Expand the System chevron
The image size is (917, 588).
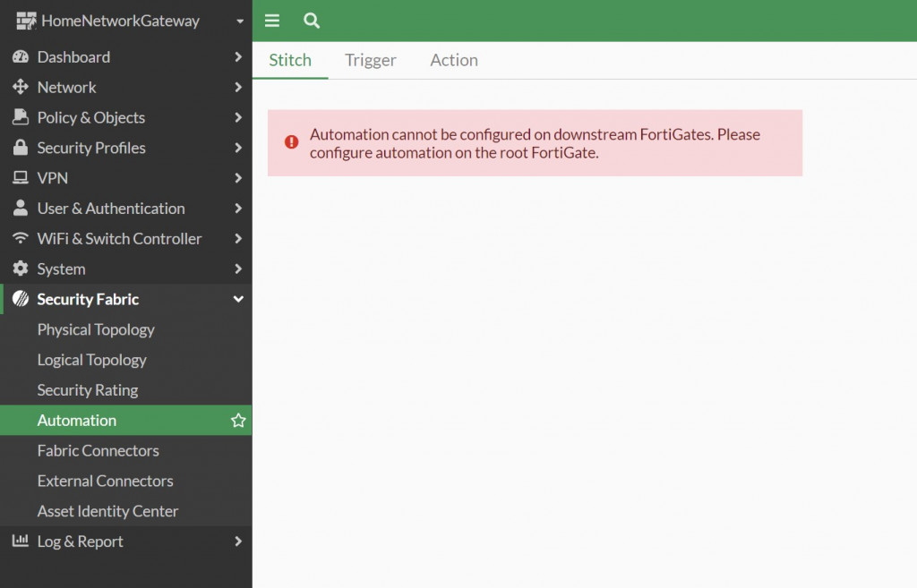point(238,268)
